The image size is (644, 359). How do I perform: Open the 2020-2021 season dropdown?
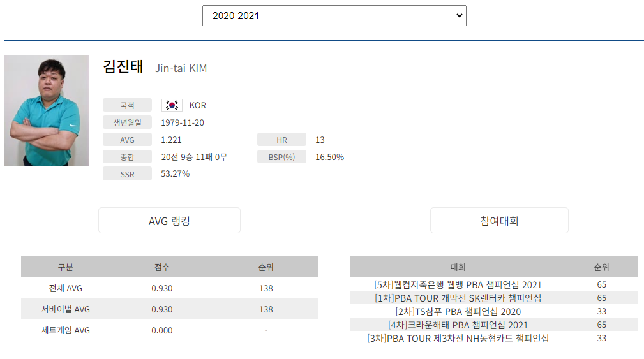[334, 15]
